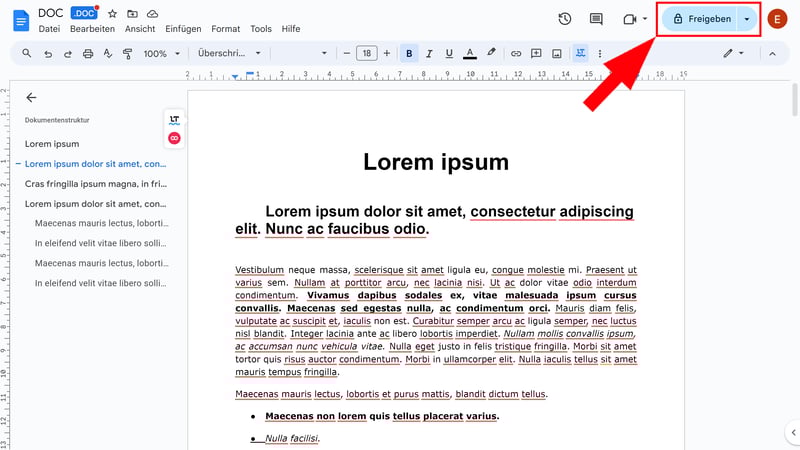Open version history clock icon
The width and height of the screenshot is (800, 450).
click(565, 19)
